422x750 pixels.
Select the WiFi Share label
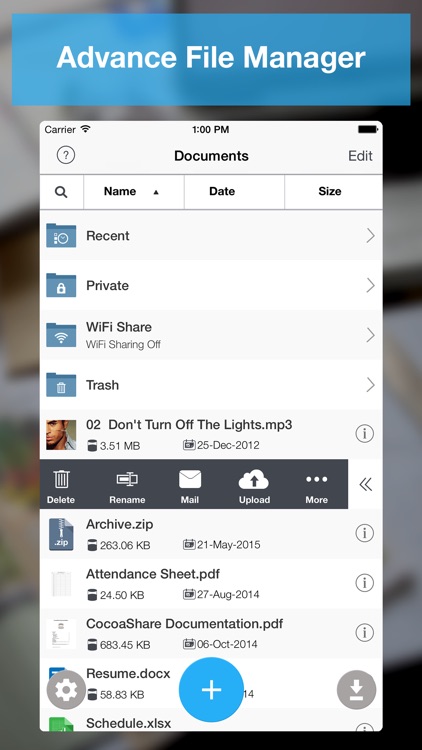(119, 327)
